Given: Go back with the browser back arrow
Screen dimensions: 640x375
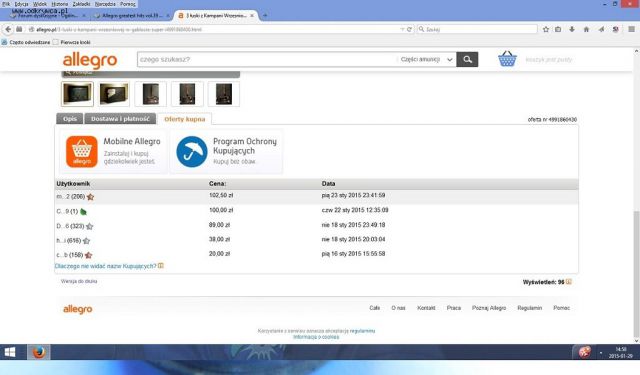Looking at the screenshot, I should [x=8, y=29].
